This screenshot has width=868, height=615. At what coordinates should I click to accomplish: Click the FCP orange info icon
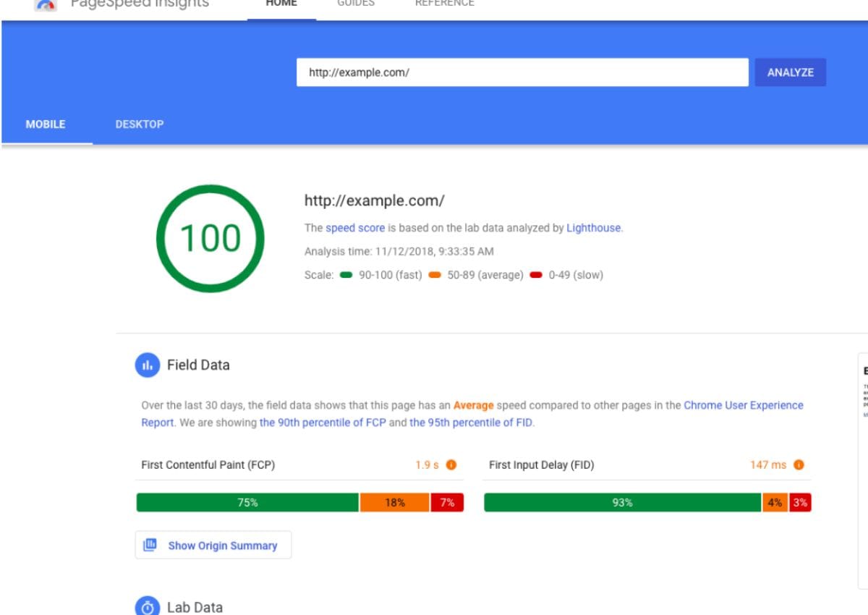tap(451, 465)
